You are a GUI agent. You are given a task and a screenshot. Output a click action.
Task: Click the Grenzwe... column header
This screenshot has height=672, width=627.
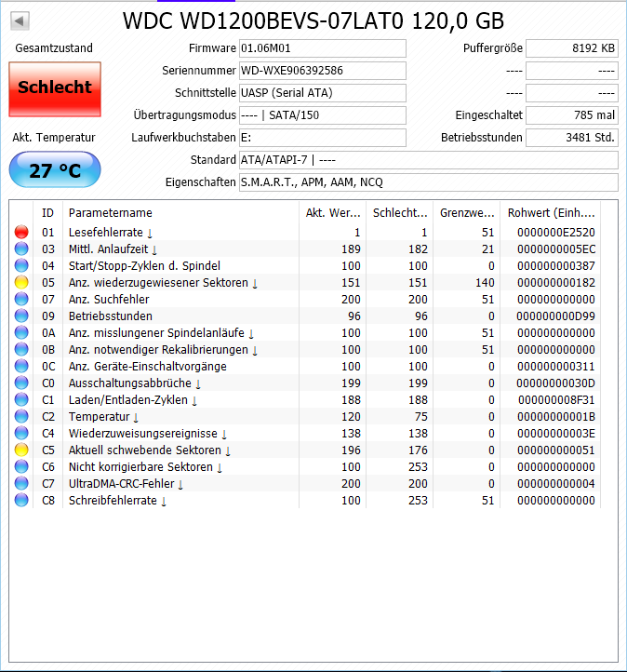pyautogui.click(x=467, y=212)
